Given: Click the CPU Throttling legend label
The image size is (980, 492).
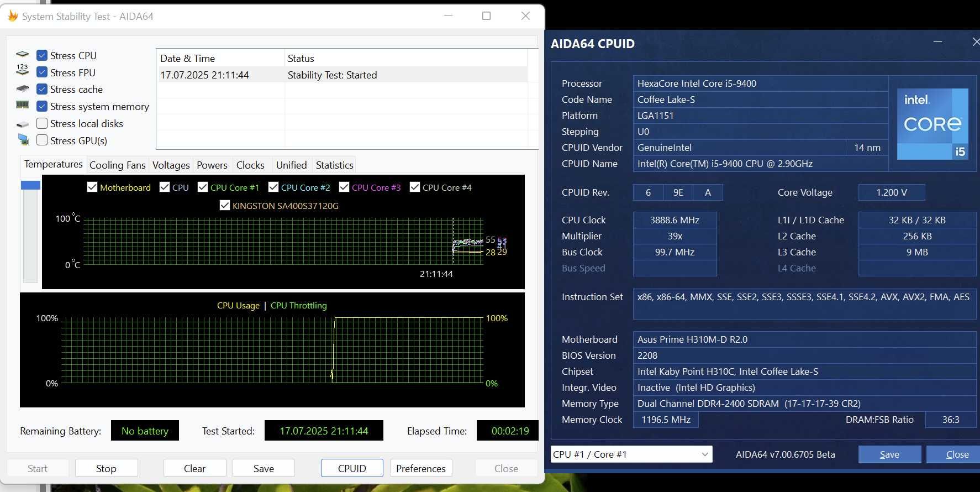Looking at the screenshot, I should coord(298,305).
